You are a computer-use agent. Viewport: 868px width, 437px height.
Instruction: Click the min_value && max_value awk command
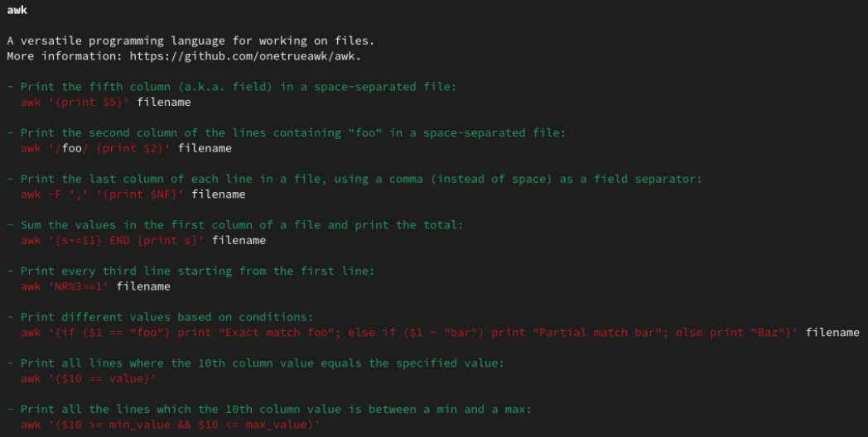[171, 425]
